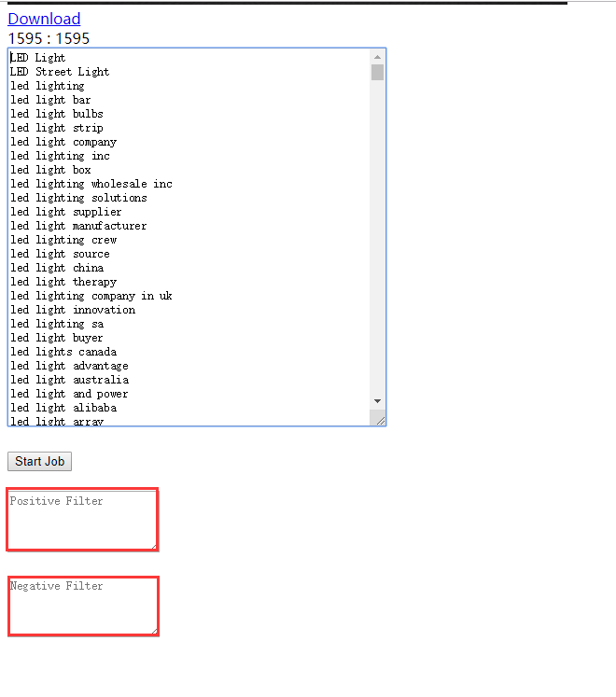Click the keyword list scrollbar thumb
Screen dimensions: 616x697
377,73
